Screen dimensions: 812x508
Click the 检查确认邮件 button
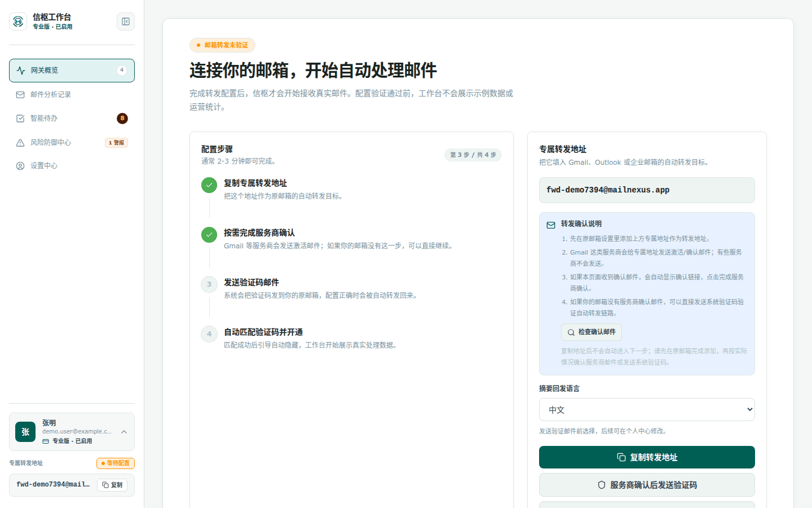tap(592, 332)
